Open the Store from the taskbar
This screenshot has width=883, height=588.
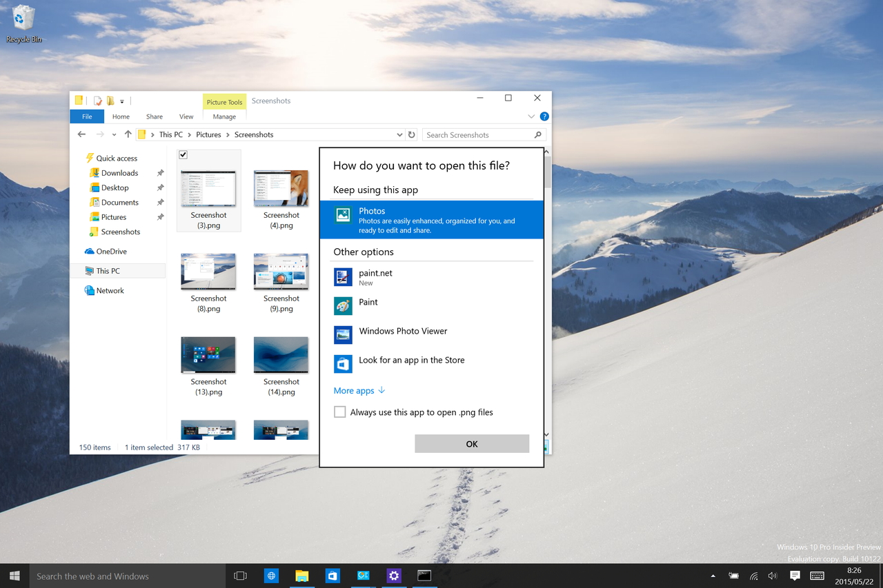coord(333,576)
